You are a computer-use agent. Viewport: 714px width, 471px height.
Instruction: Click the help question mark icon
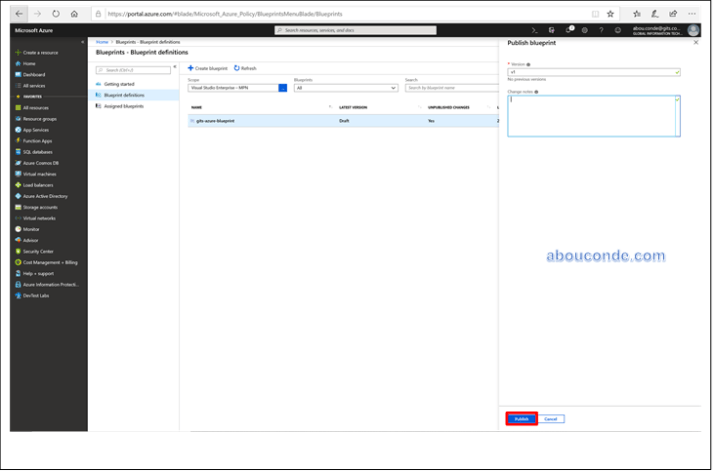pyautogui.click(x=599, y=30)
